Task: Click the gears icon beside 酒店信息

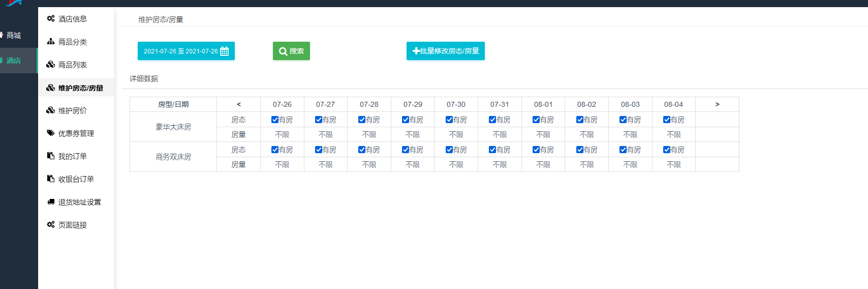Action: click(x=51, y=19)
